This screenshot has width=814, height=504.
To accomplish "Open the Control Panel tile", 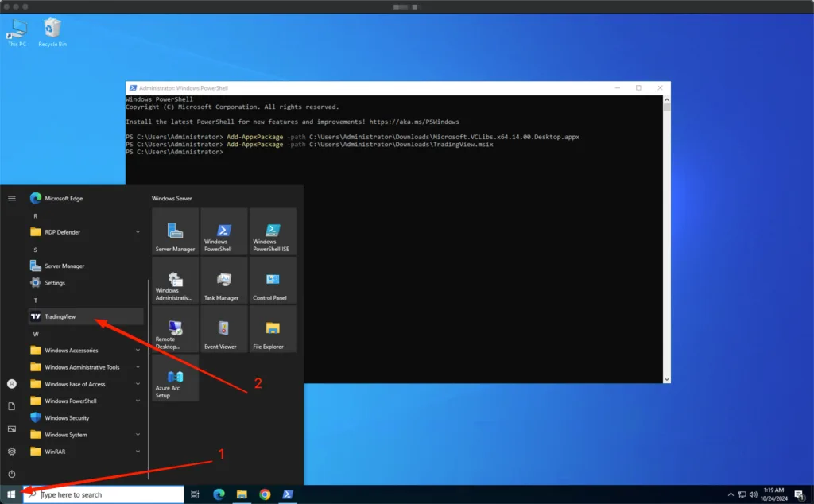I will click(273, 281).
